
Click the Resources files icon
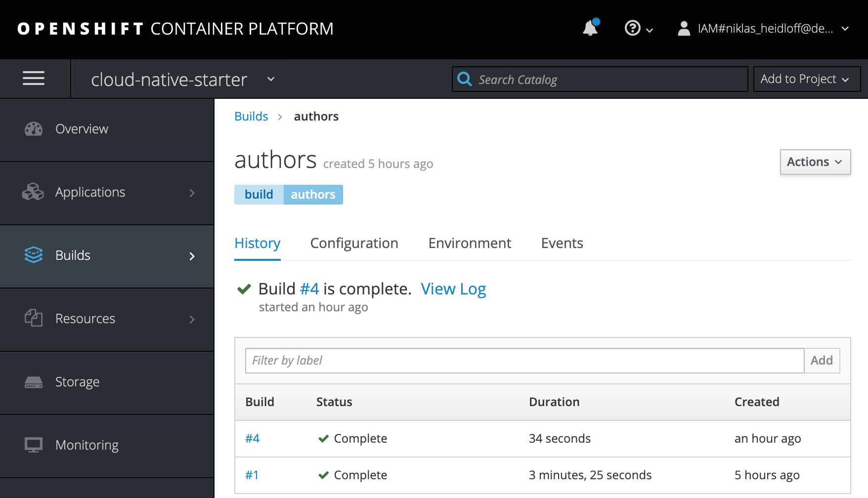pyautogui.click(x=34, y=318)
